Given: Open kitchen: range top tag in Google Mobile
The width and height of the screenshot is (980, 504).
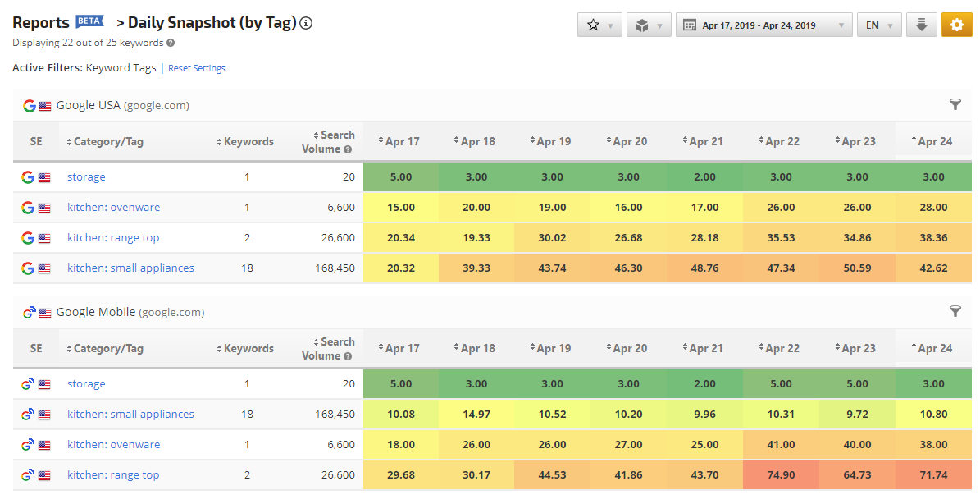Looking at the screenshot, I should tap(113, 475).
